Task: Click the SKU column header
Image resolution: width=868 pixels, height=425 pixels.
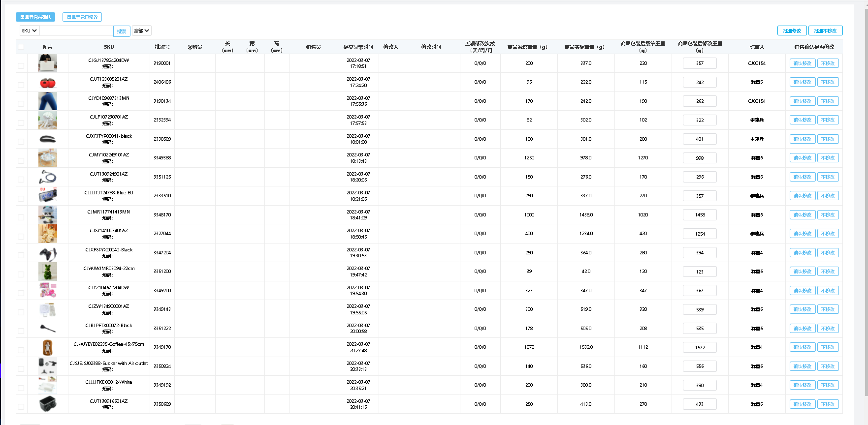Action: [x=109, y=47]
